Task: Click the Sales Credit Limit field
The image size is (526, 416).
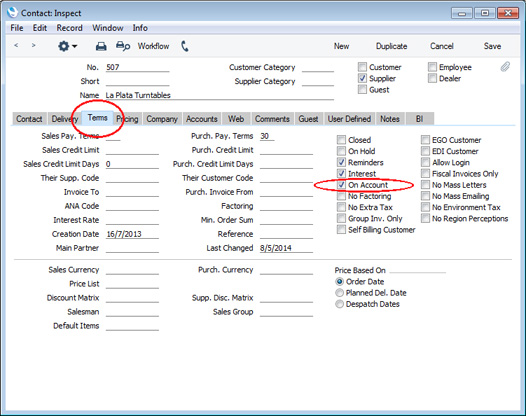Action: tap(132, 150)
